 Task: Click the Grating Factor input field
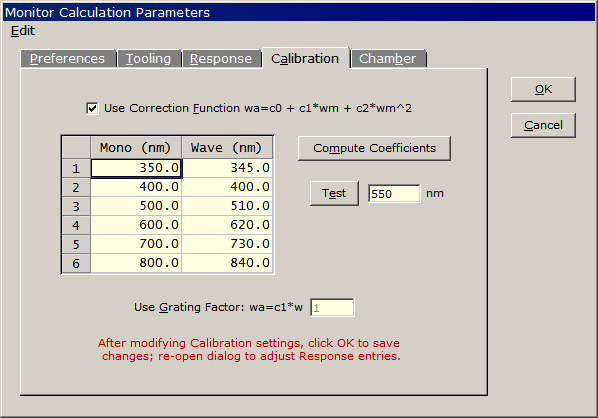(332, 308)
